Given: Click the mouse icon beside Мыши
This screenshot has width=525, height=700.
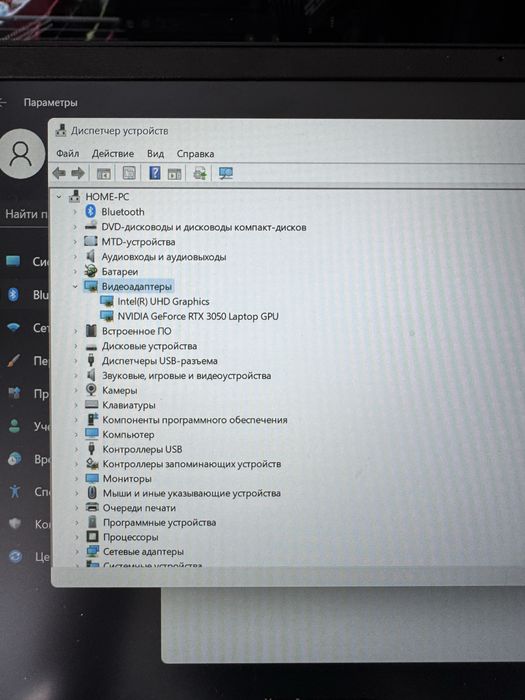Looking at the screenshot, I should [x=92, y=493].
